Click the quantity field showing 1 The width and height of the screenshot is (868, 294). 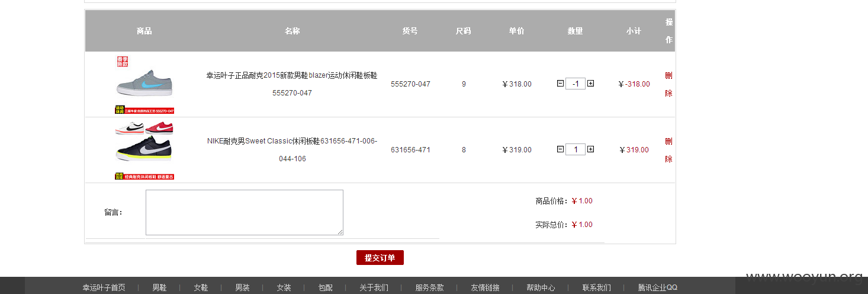pos(576,149)
